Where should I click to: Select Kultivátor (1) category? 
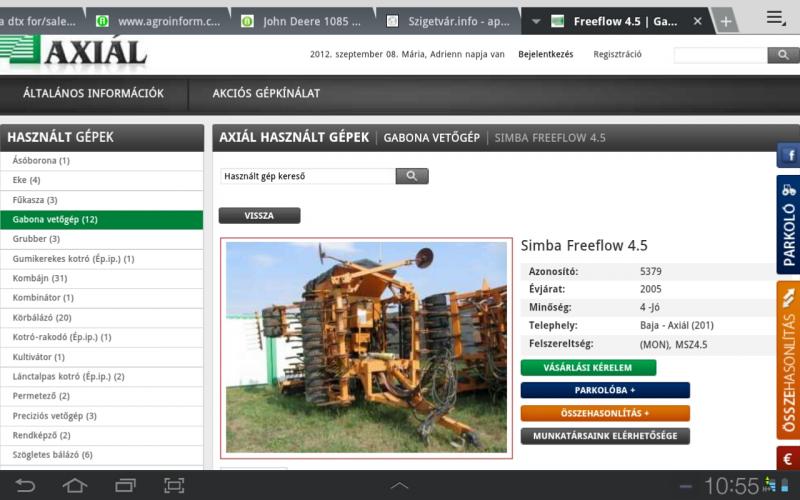click(102, 357)
